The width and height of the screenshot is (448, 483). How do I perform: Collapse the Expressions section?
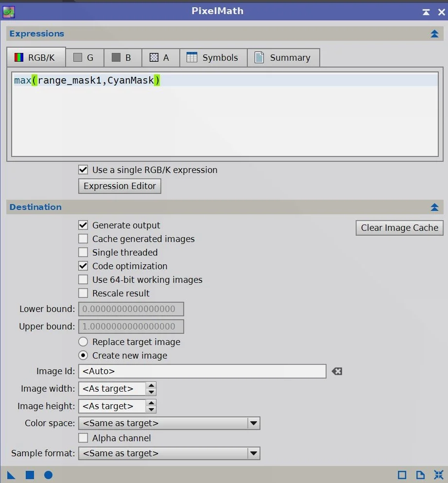tap(434, 34)
